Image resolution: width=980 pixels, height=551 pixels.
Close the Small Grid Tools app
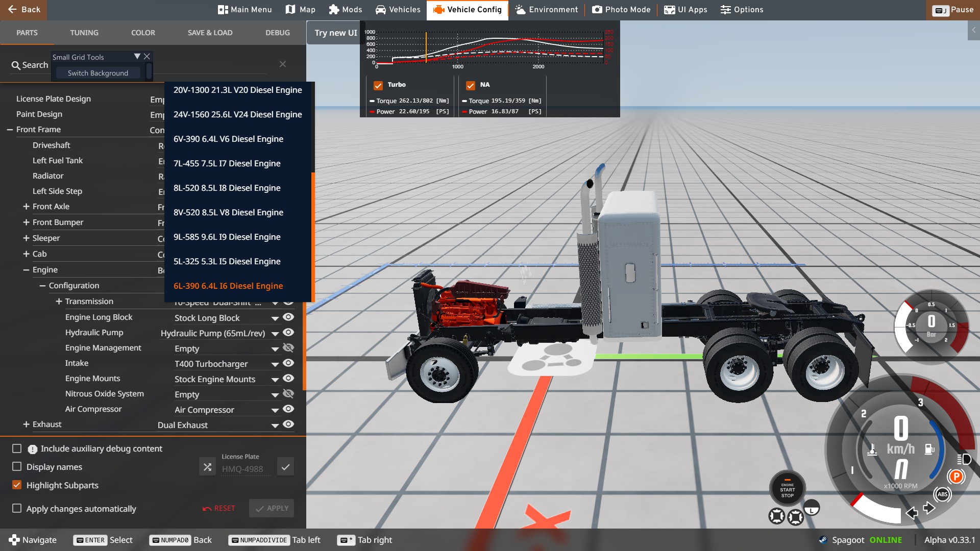(147, 57)
